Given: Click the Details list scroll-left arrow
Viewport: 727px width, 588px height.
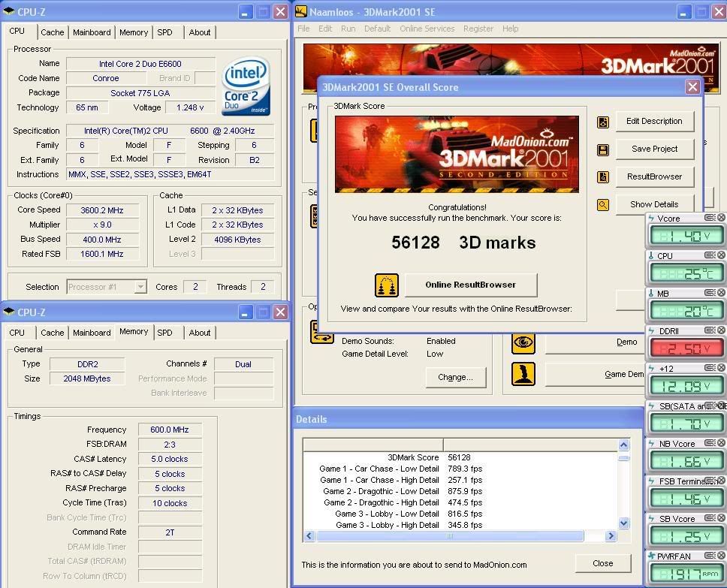Looking at the screenshot, I should (x=309, y=536).
